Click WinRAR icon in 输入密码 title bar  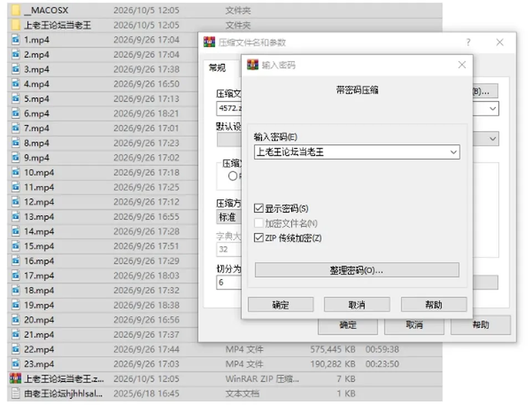coord(253,64)
